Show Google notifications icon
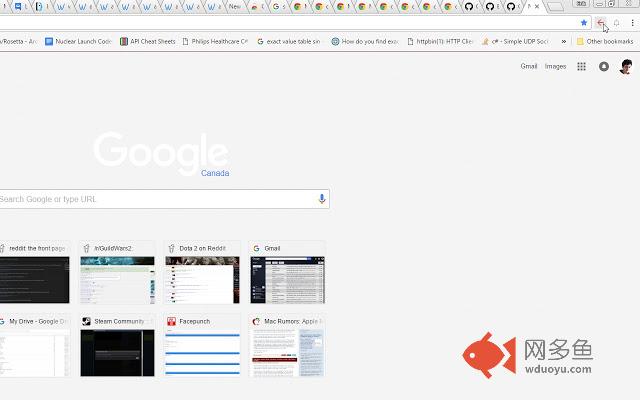The height and width of the screenshot is (400, 640). 604,66
